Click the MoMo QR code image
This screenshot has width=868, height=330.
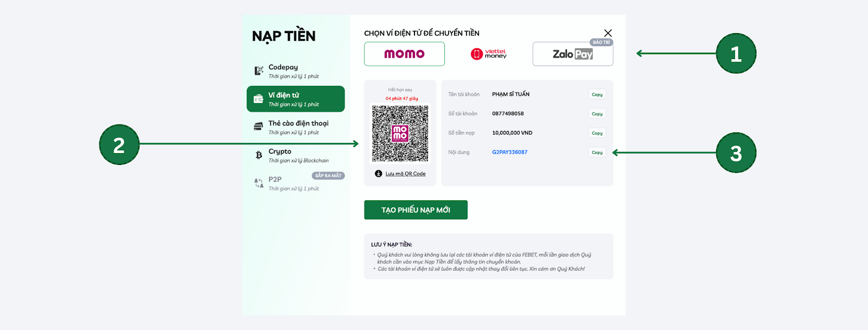tap(400, 134)
